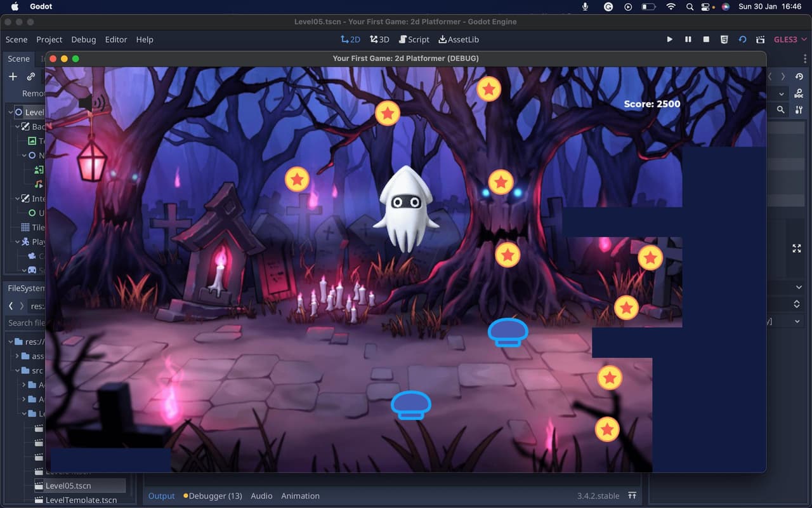The width and height of the screenshot is (812, 508).
Task: Pause the running scene
Action: (x=688, y=39)
